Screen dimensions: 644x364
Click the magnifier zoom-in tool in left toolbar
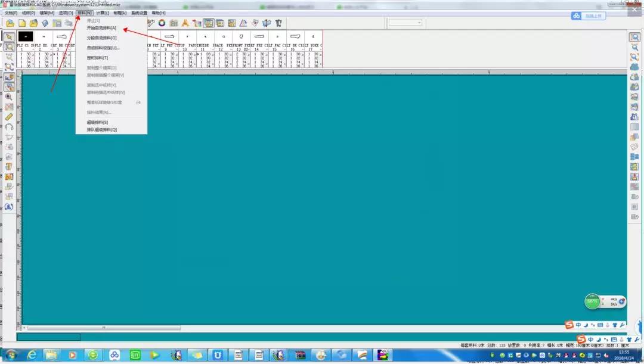coord(9,97)
